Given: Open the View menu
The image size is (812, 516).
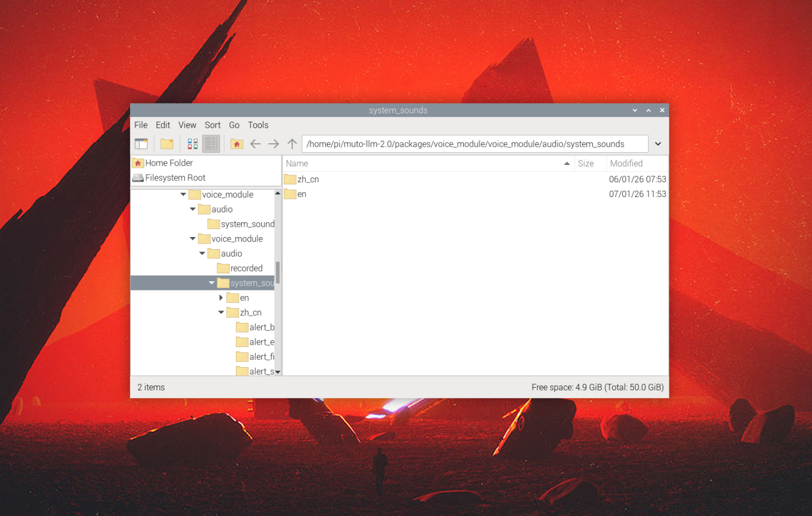Looking at the screenshot, I should tap(187, 125).
